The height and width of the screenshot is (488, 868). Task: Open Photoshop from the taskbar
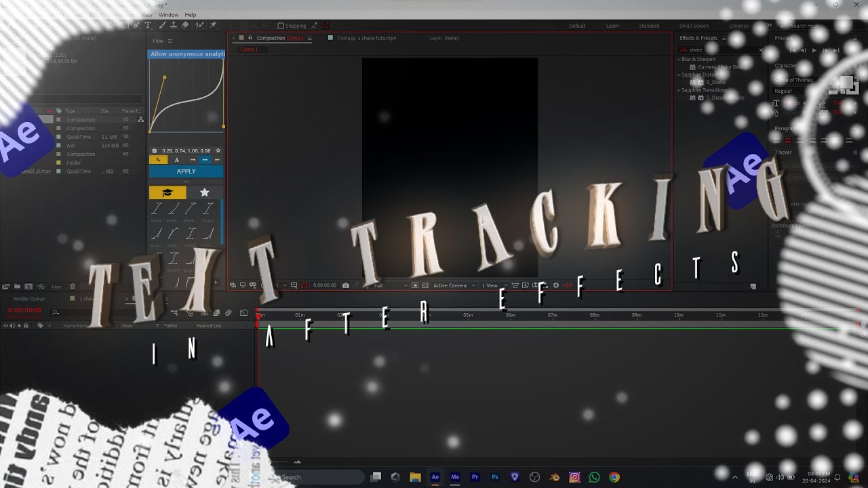point(495,477)
